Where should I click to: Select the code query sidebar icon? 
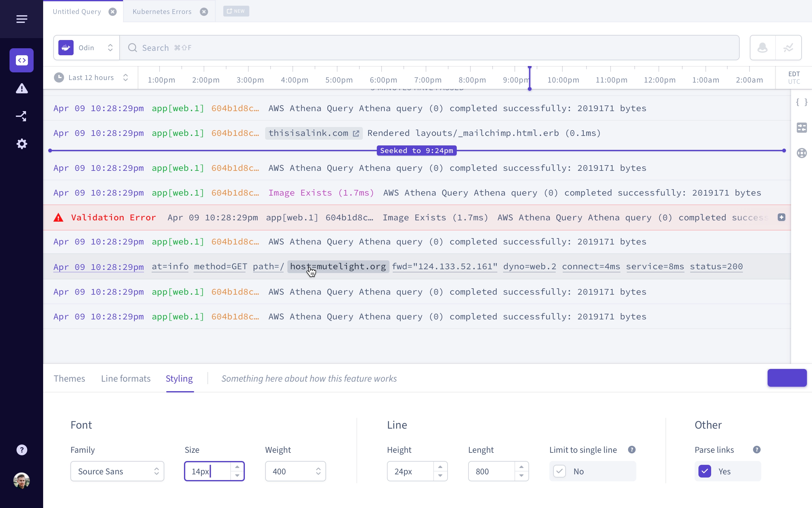22,60
